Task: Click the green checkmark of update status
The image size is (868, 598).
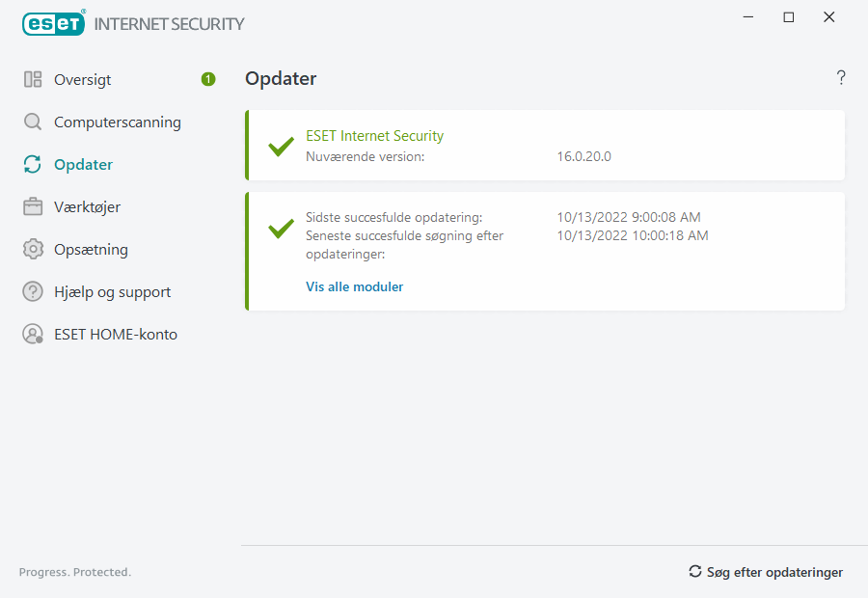Action: click(x=281, y=230)
